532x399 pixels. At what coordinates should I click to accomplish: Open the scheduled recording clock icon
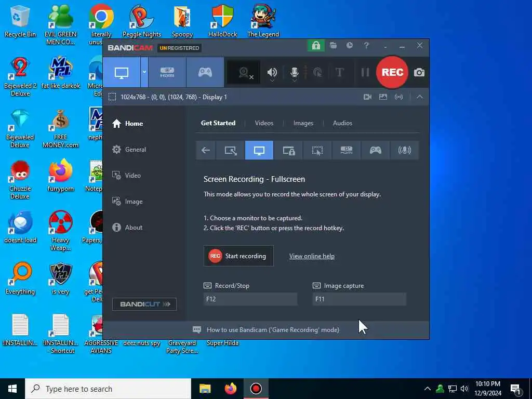(350, 46)
